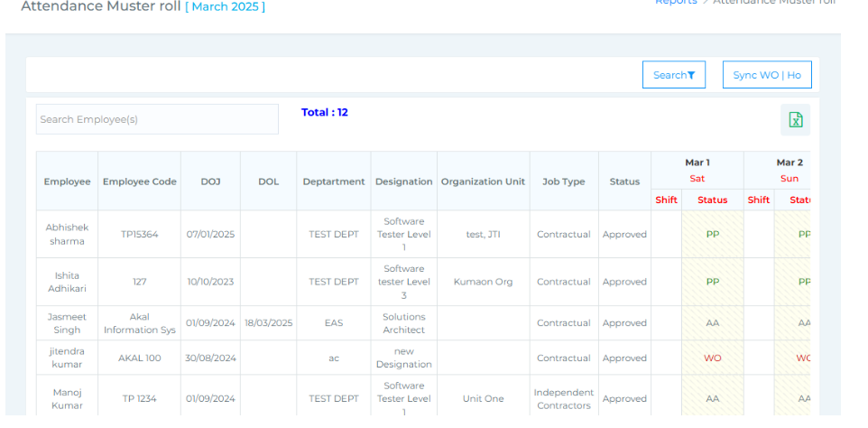Screen dimensions: 868x428
Task: Click Jasmeet Singh's DOL date 18/03/2025
Action: pos(268,323)
